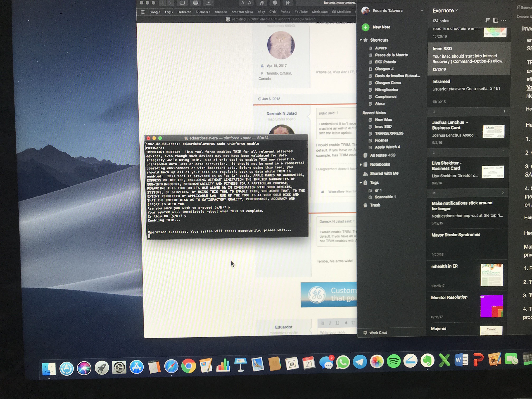Image resolution: width=532 pixels, height=399 pixels.
Task: Click the GE advertisement banner
Action: pos(329,295)
